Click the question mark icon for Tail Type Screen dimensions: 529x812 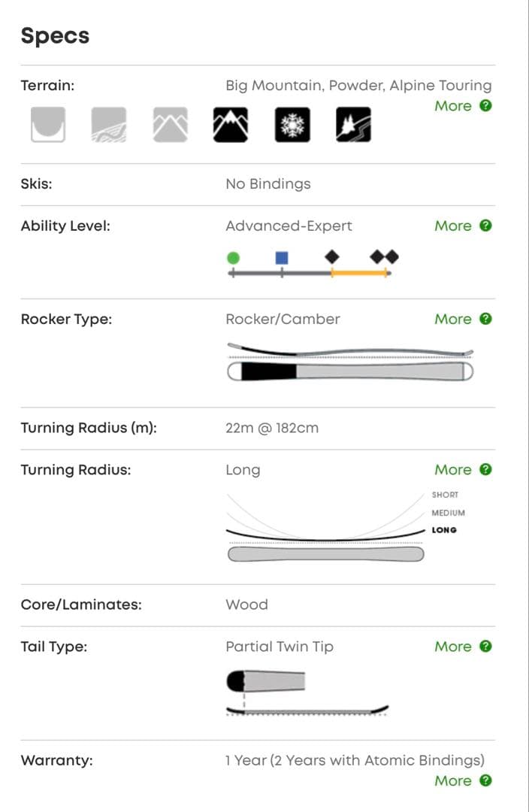point(486,646)
